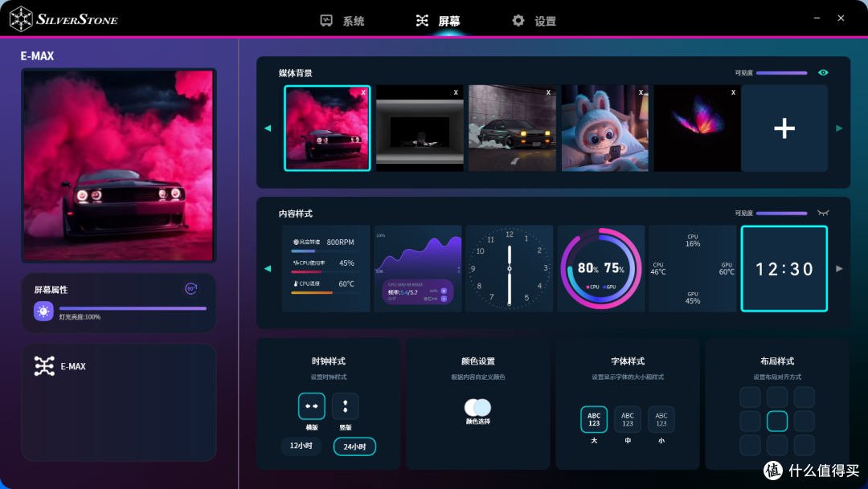Image resolution: width=868 pixels, height=489 pixels.
Task: Set layout alignment to bottom-center cell
Action: (x=777, y=446)
